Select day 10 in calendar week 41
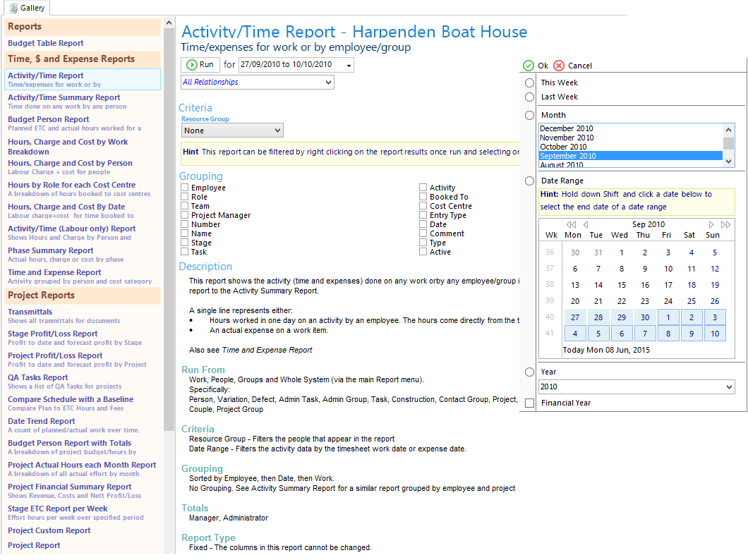 click(x=715, y=334)
